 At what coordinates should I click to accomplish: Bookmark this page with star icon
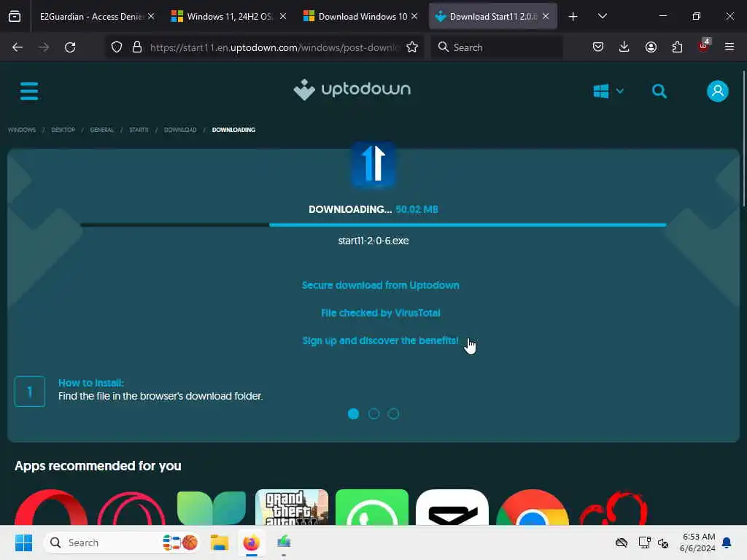[x=412, y=47]
